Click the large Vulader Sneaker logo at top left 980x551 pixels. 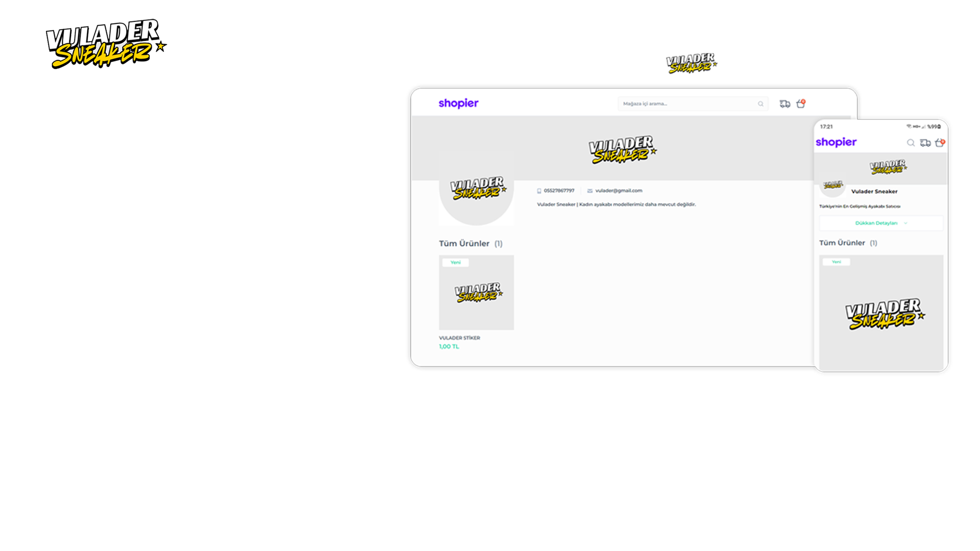pos(106,44)
